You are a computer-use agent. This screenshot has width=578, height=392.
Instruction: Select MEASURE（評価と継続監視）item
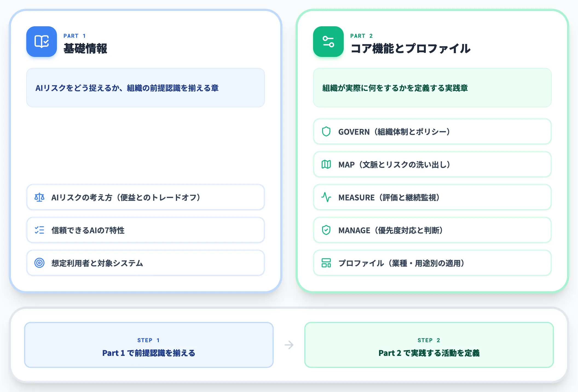point(432,197)
